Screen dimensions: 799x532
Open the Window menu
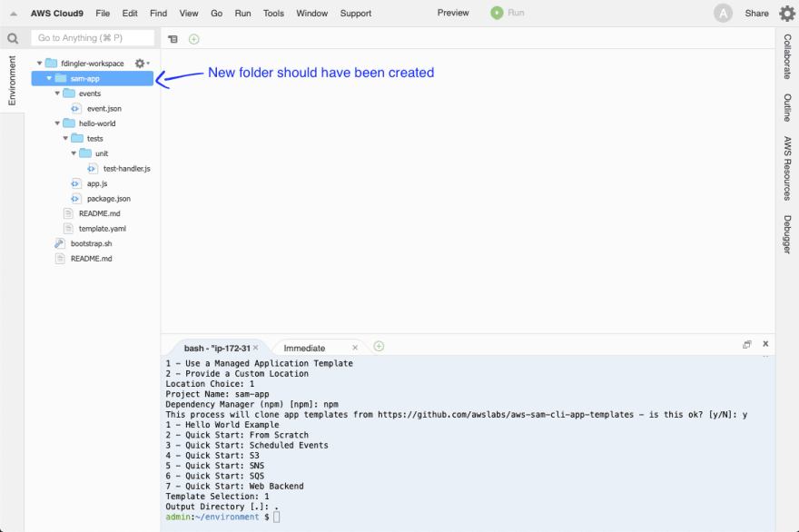tap(311, 14)
